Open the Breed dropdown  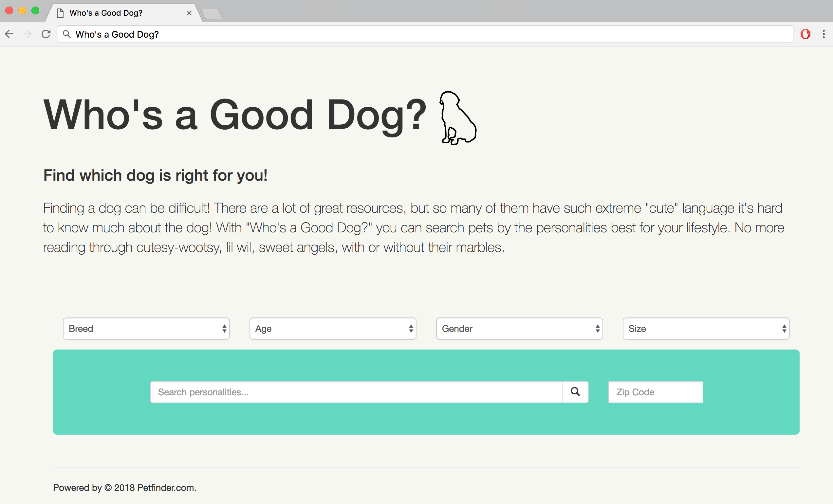click(146, 328)
